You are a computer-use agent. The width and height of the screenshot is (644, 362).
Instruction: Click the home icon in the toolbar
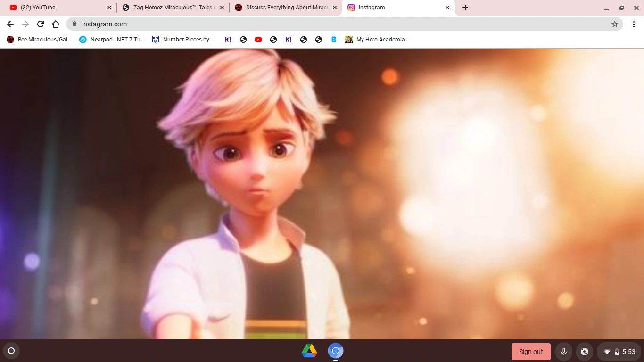coord(56,24)
